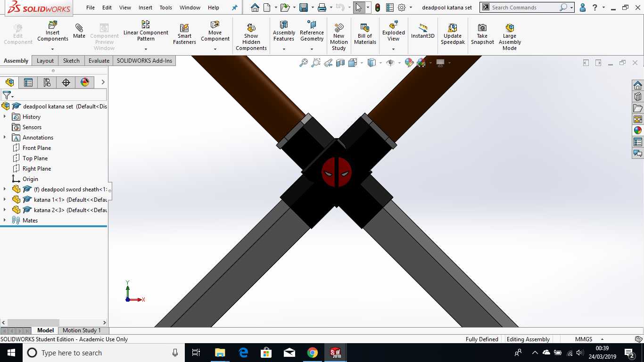The width and height of the screenshot is (644, 362).
Task: Open the Custom Properties task pane tab
Action: (x=638, y=142)
